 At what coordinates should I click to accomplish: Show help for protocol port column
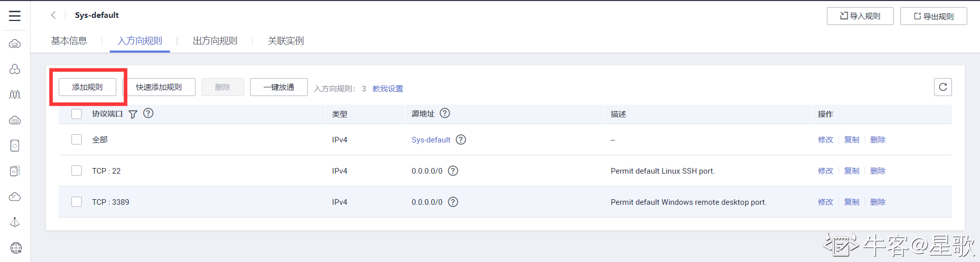148,113
